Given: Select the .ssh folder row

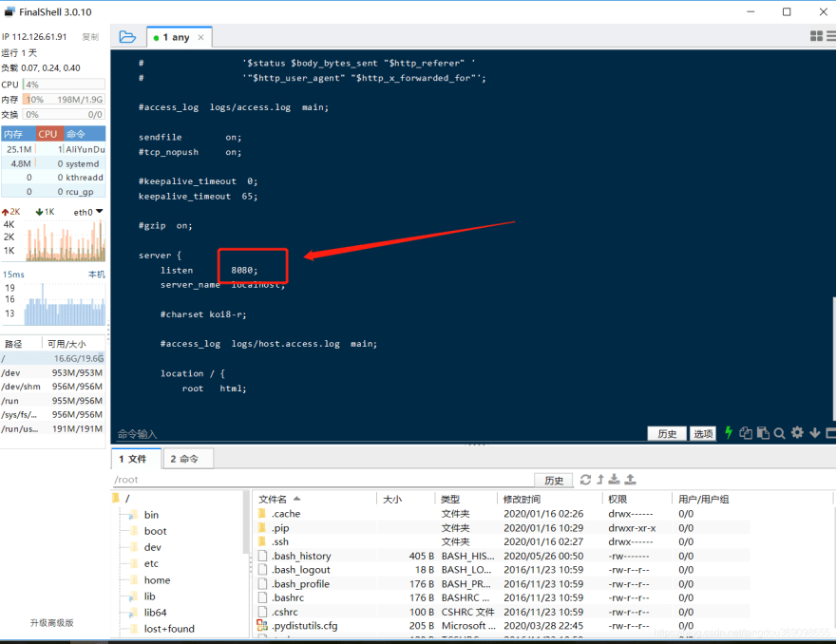Looking at the screenshot, I should point(502,541).
